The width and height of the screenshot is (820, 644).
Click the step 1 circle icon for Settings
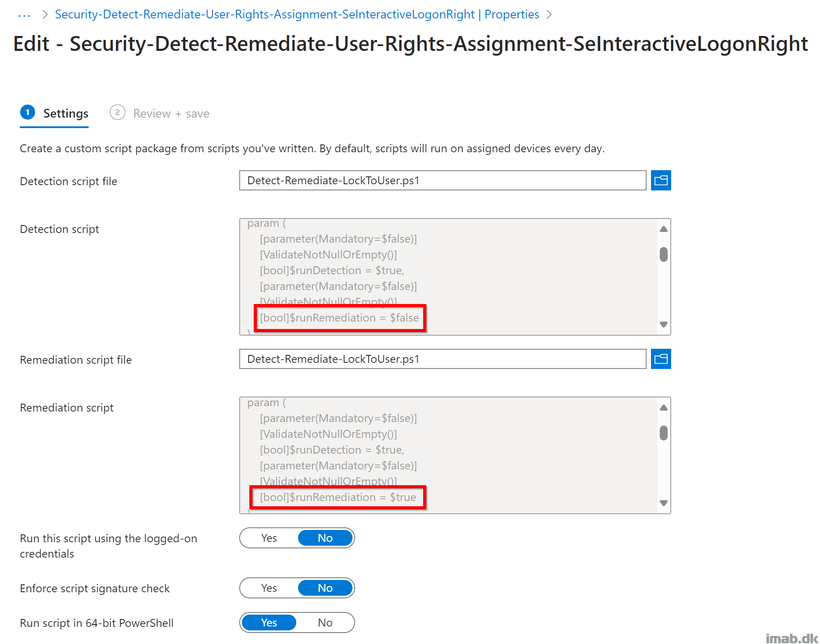[28, 113]
